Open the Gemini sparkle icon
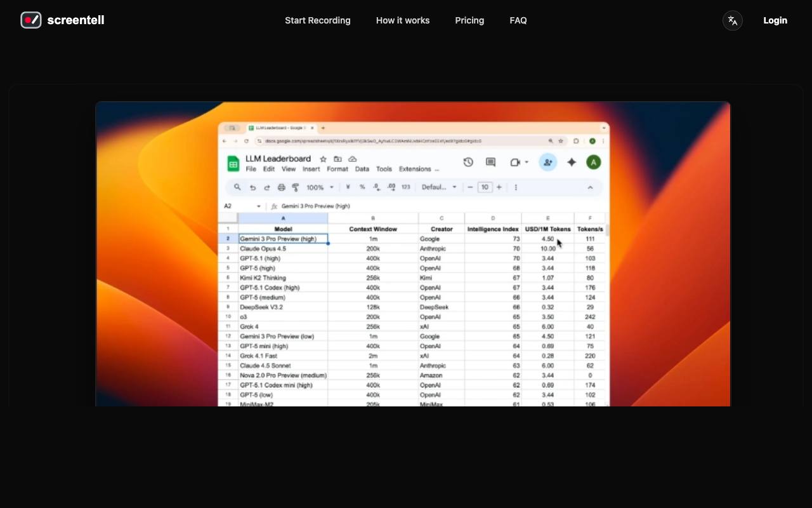Viewport: 812px width, 508px height. pyautogui.click(x=572, y=163)
